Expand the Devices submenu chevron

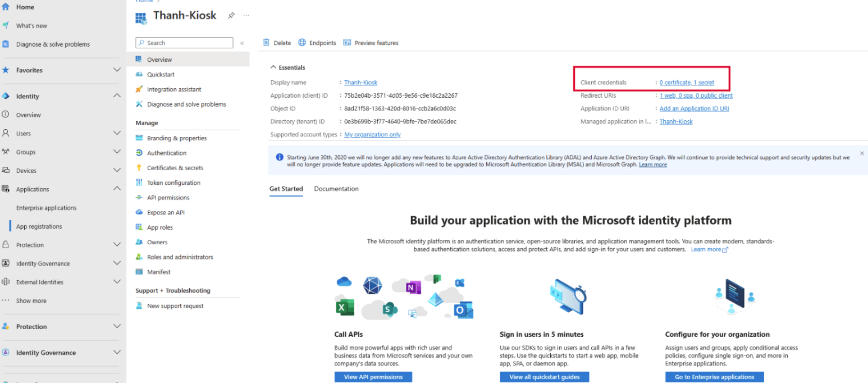(x=117, y=170)
